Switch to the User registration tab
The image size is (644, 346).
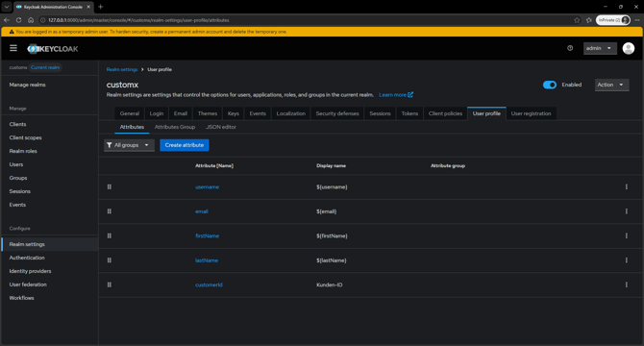pos(531,113)
